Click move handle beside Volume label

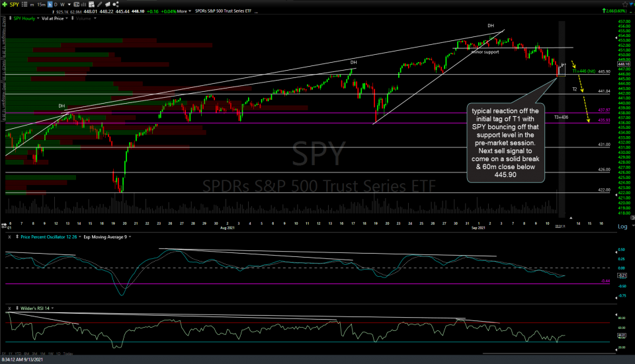(73, 18)
